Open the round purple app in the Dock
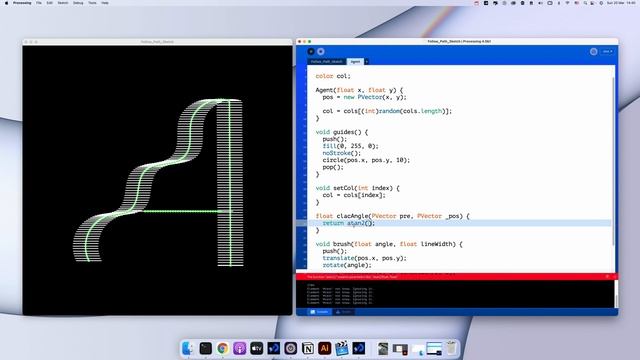This screenshot has height=360, width=640. pos(291,348)
